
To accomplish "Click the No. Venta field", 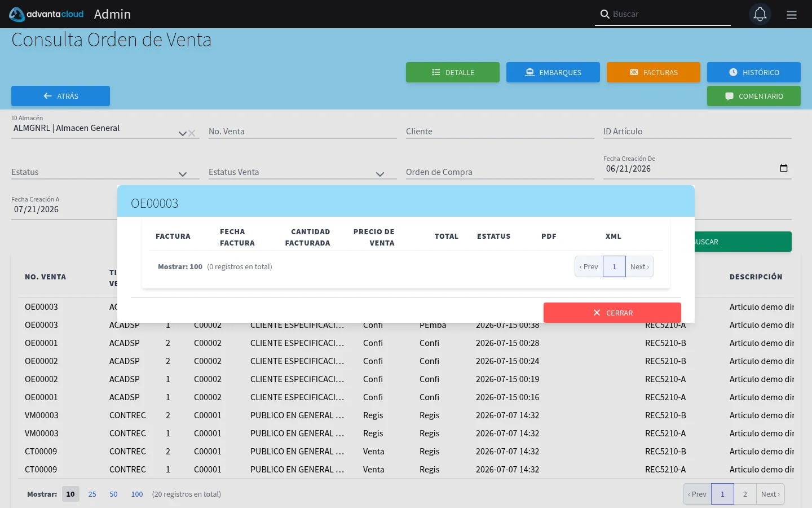I will 303,132.
